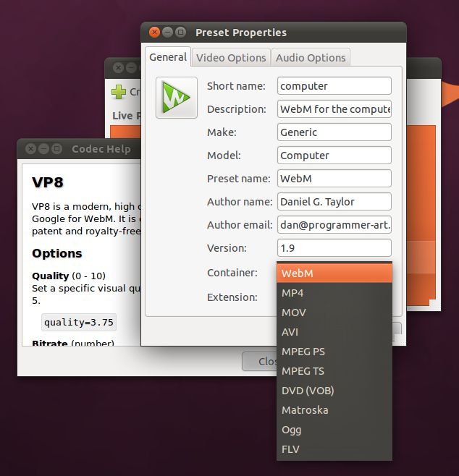Select the General tab
459x476 pixels.
click(x=168, y=56)
